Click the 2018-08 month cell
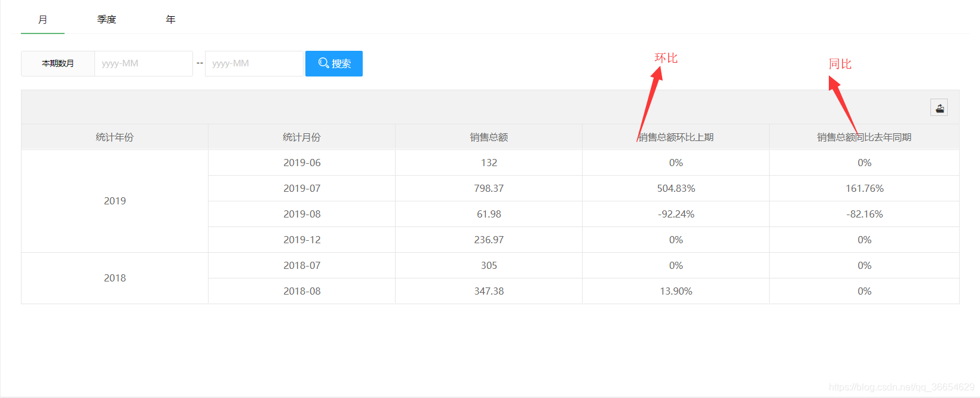 [302, 291]
